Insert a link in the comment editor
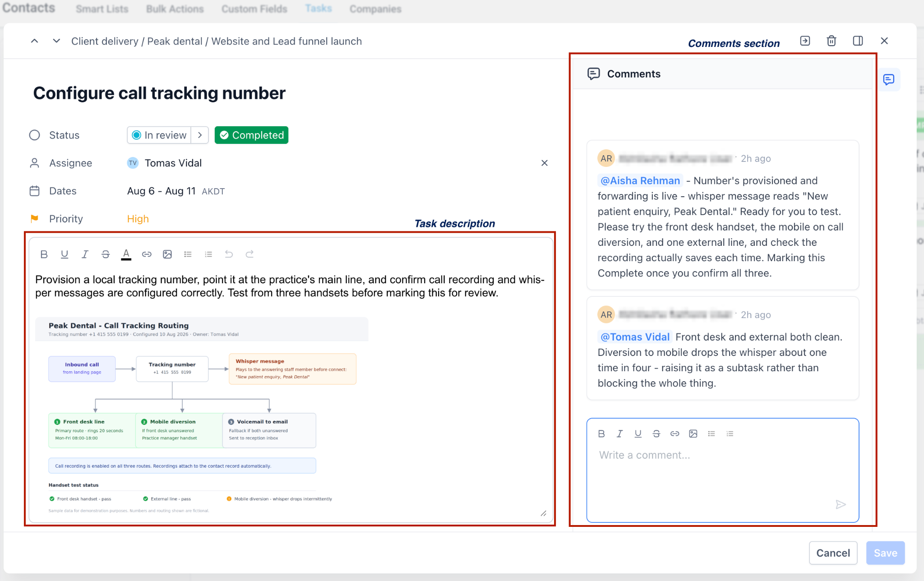 [675, 434]
